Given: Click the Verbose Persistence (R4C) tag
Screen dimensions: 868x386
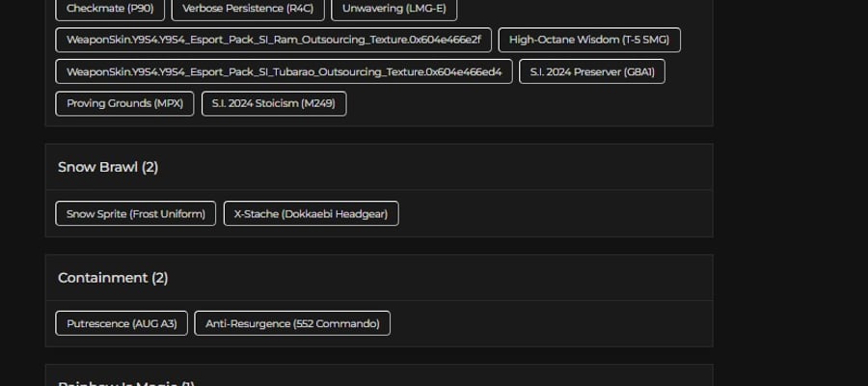Looking at the screenshot, I should click(x=248, y=9).
